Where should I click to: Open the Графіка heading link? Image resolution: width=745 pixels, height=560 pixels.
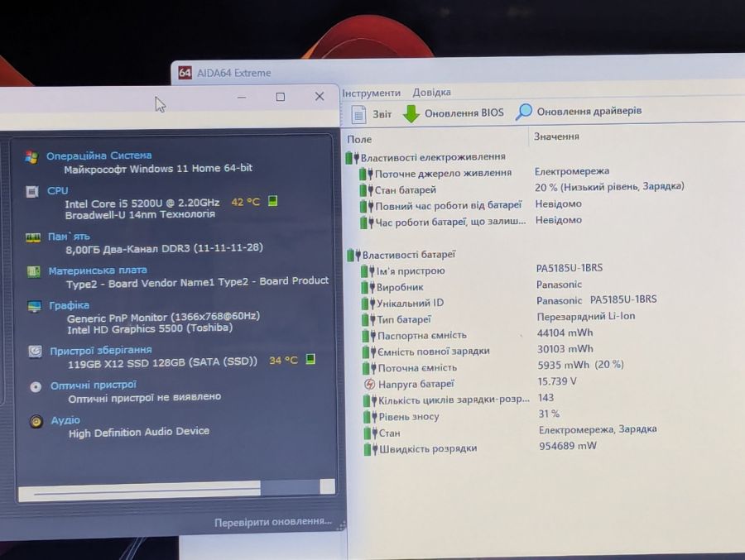[70, 305]
